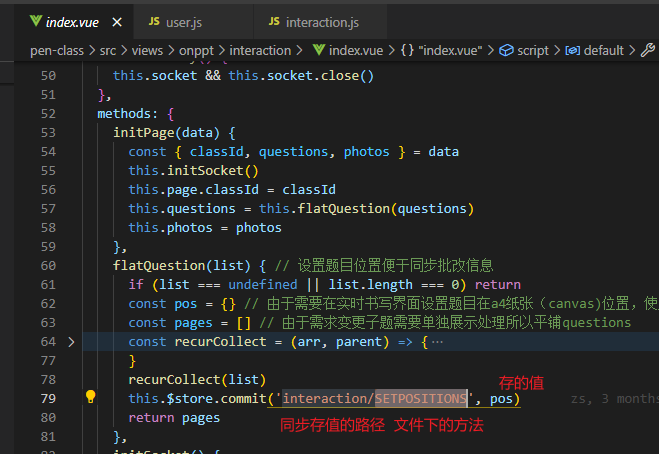Click the curly braces breadcrumb icon
This screenshot has width=659, height=454.
click(x=407, y=51)
